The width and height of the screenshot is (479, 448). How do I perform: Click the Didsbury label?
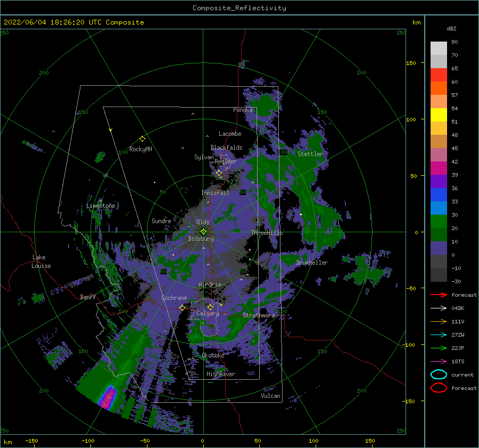click(x=201, y=239)
